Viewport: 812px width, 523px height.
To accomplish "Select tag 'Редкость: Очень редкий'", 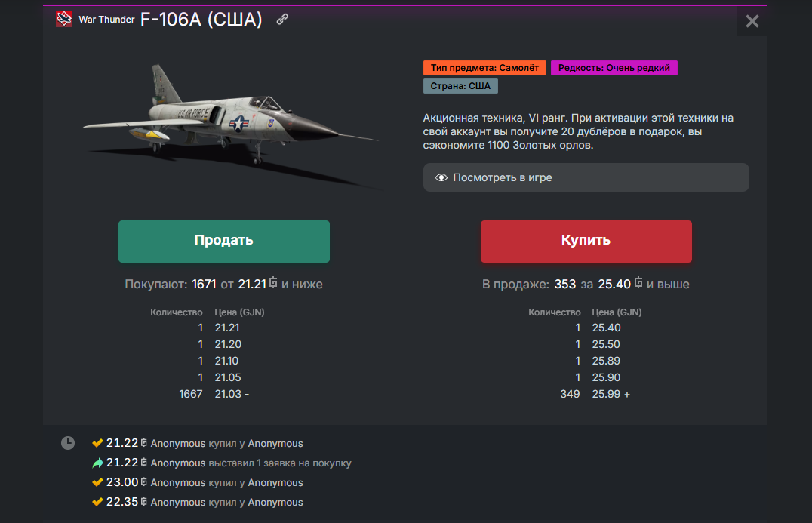I will 614,68.
